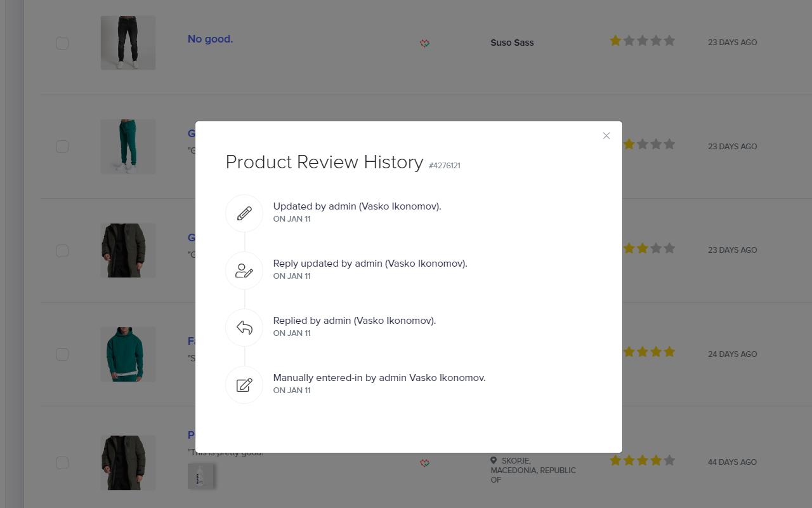Click the location pin icon before 'SKOPJE, MACEDONIA'
This screenshot has height=508, width=812.
click(x=494, y=461)
